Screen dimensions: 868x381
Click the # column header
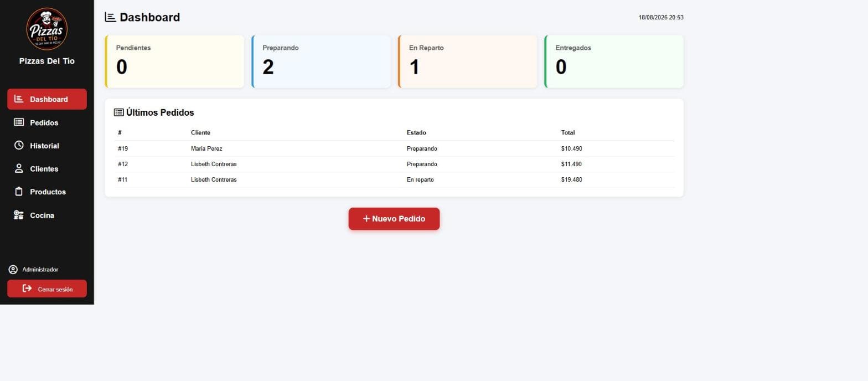click(120, 132)
